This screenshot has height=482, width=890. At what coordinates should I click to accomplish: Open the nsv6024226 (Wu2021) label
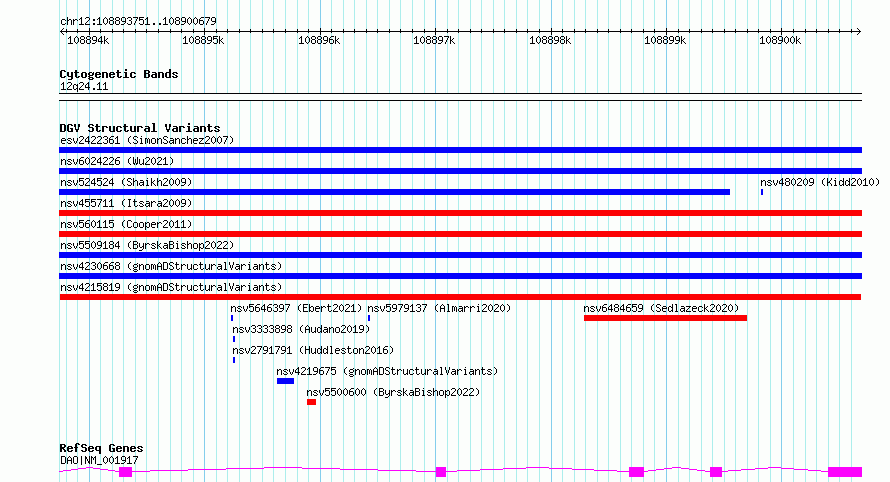117,161
